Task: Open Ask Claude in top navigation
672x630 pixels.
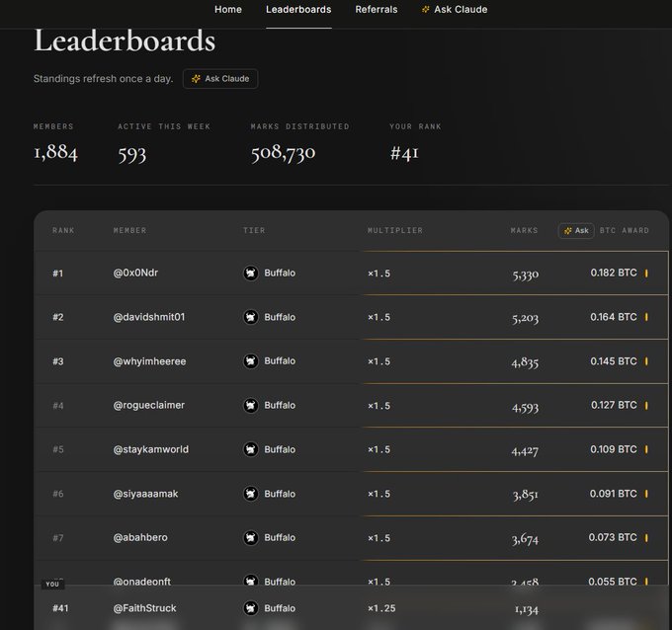Action: [455, 10]
